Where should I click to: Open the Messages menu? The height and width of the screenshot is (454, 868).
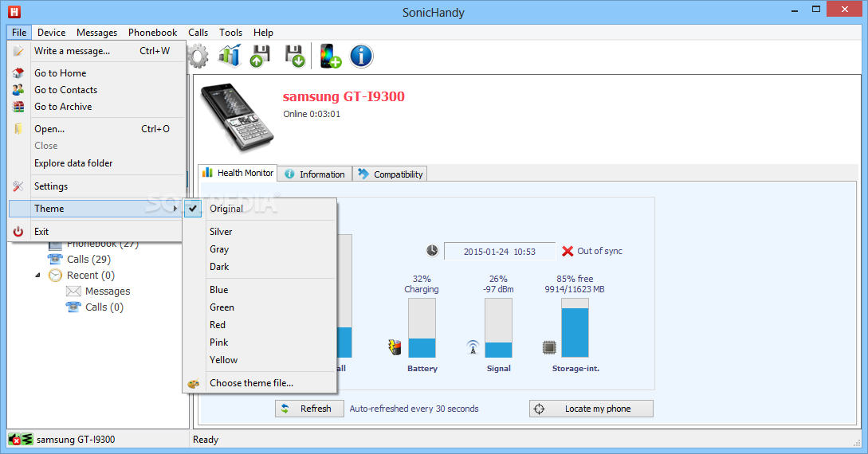[97, 33]
